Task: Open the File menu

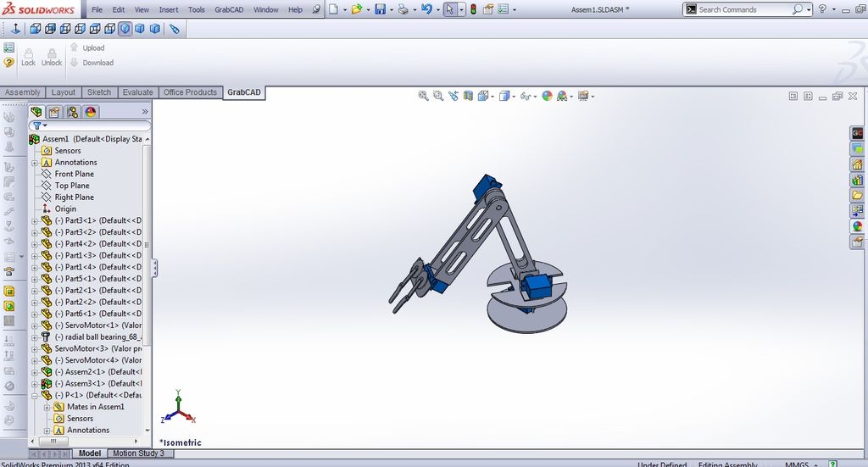Action: pyautogui.click(x=97, y=9)
